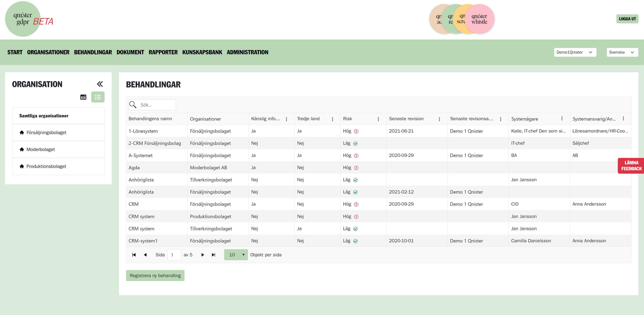Open Senaste revisonsa... column options menu
The height and width of the screenshot is (315, 644).
tap(501, 119)
